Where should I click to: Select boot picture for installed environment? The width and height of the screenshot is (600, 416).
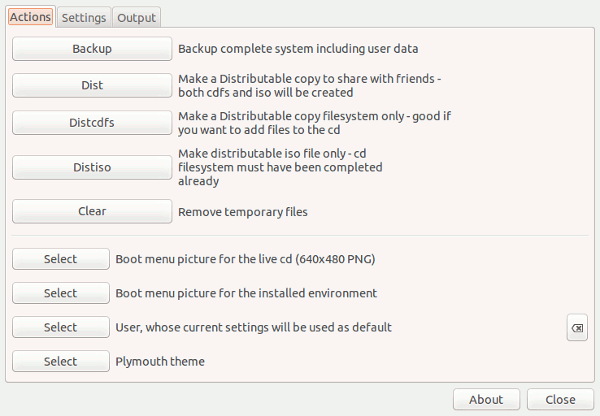[60, 293]
